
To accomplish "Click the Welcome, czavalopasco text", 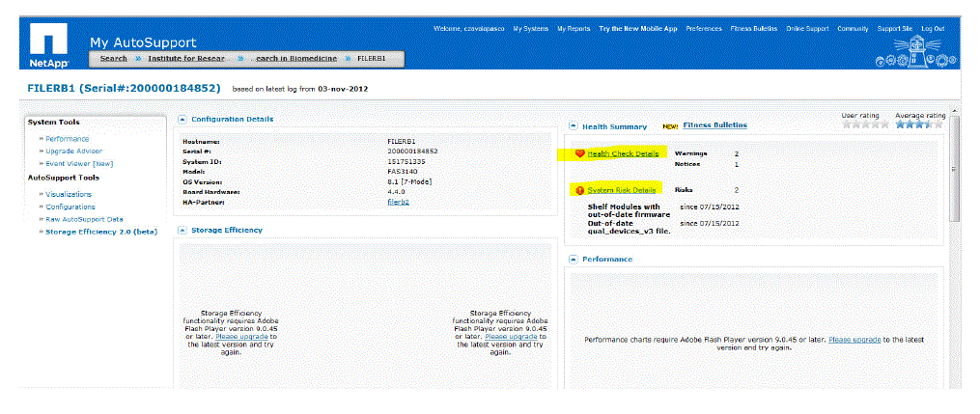I will (468, 29).
